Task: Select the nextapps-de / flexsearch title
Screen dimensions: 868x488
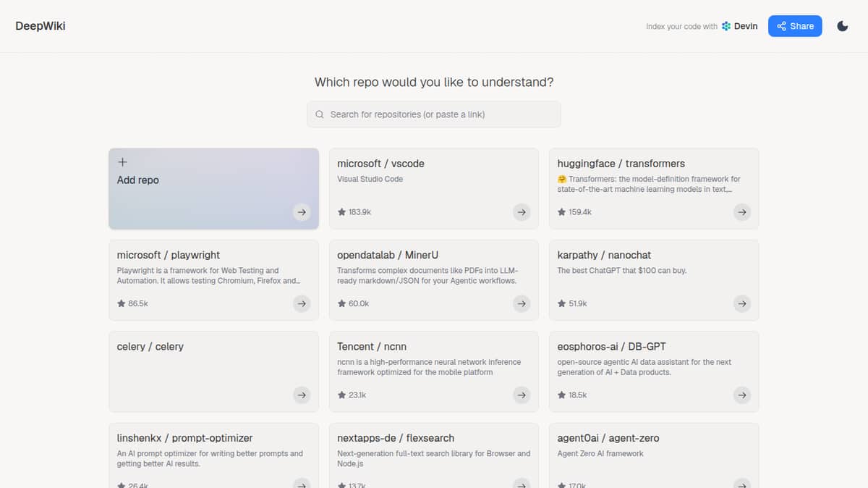Action: tap(396, 438)
